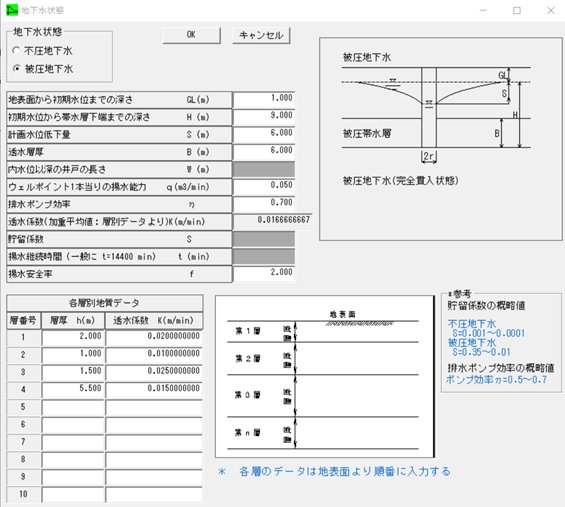This screenshot has height=507, width=565.
Task: Click the 揚水安全率 f field showing 2.000
Action: click(x=264, y=273)
